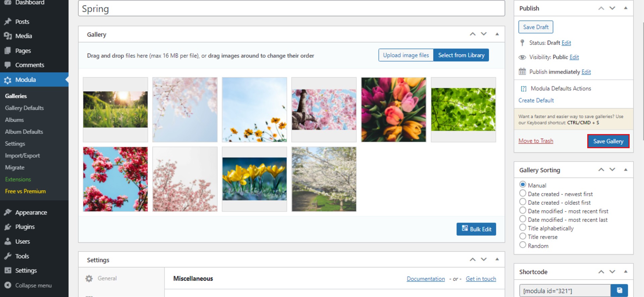Click the colorful tulips bouquet thumbnail

(393, 110)
